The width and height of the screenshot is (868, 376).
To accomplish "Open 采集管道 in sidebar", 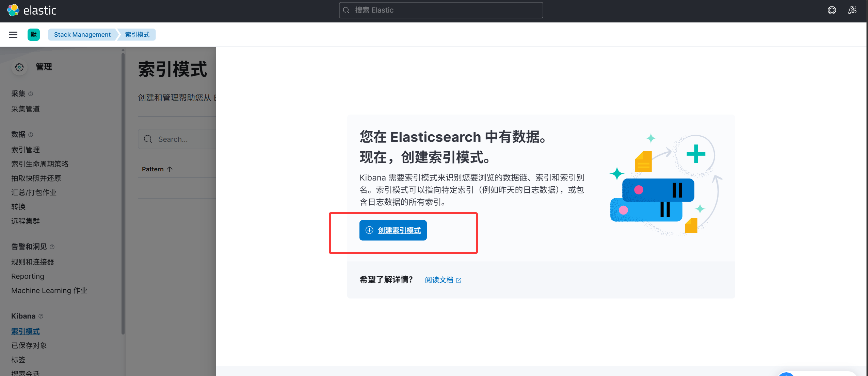I will click(26, 109).
